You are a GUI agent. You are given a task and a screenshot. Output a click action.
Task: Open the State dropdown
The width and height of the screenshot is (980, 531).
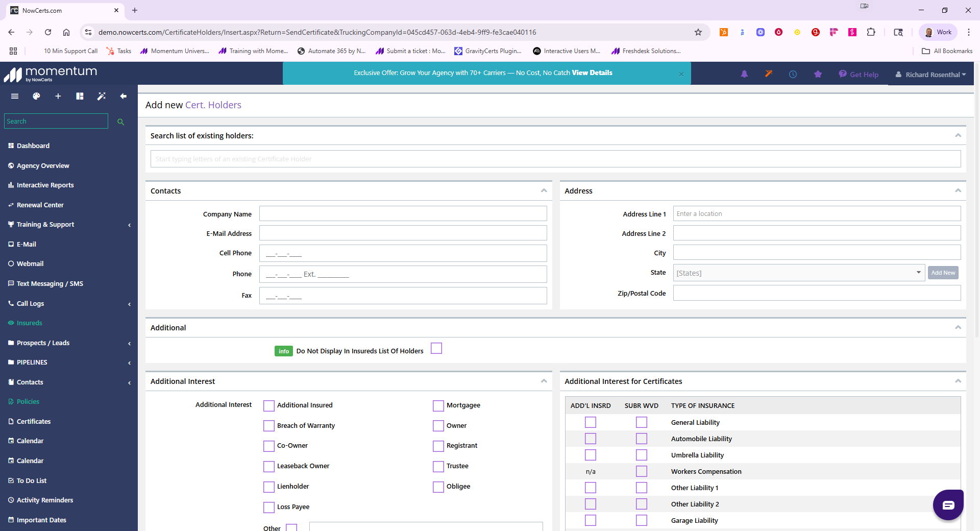click(x=799, y=273)
